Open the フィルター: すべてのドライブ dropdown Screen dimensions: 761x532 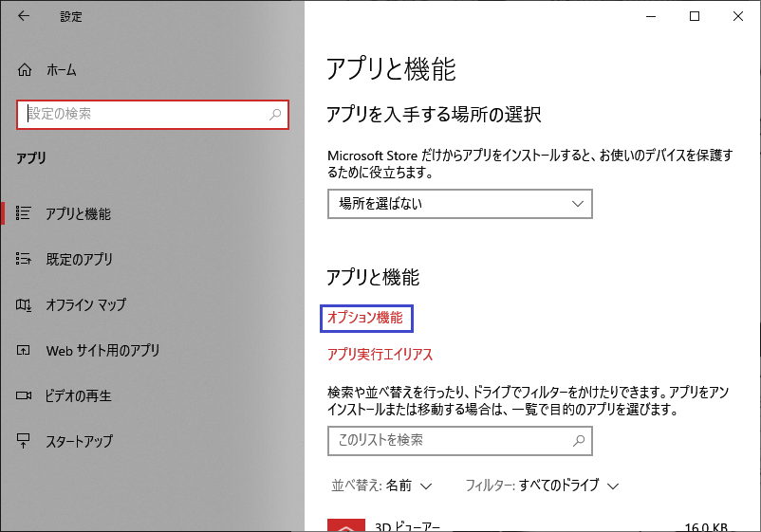[542, 486]
